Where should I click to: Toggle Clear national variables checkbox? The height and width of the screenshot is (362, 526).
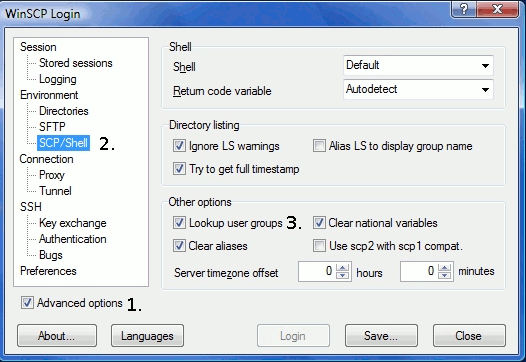click(319, 223)
